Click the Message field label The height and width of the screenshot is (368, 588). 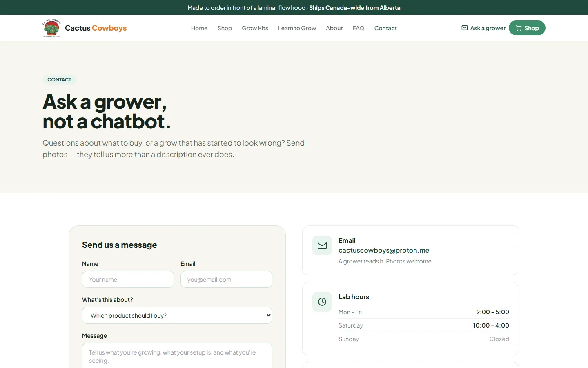click(94, 336)
